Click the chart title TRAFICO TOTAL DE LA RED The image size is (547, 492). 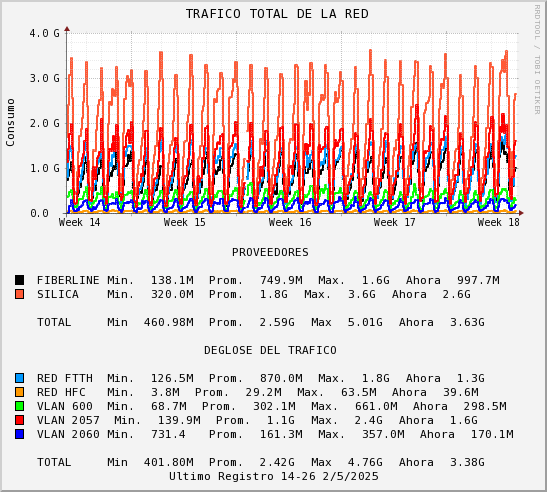277,14
